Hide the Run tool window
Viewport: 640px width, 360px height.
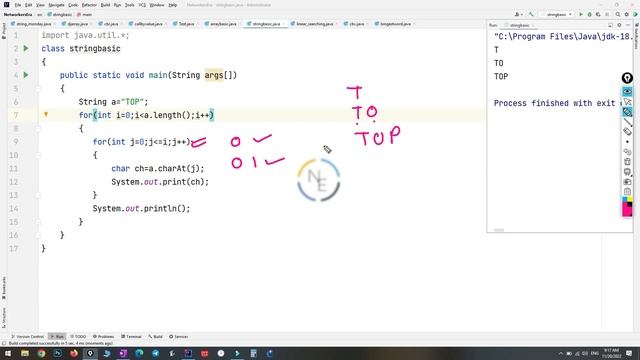(628, 25)
